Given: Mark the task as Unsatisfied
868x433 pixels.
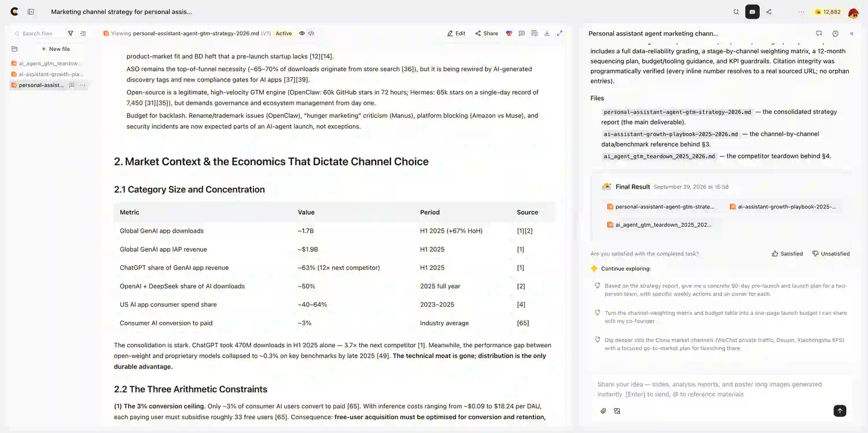Looking at the screenshot, I should [831, 254].
